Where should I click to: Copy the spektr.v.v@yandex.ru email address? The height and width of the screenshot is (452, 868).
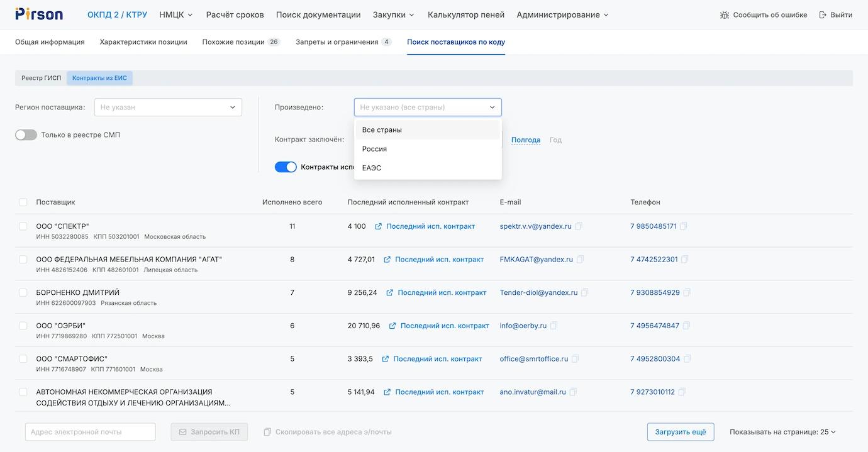579,226
